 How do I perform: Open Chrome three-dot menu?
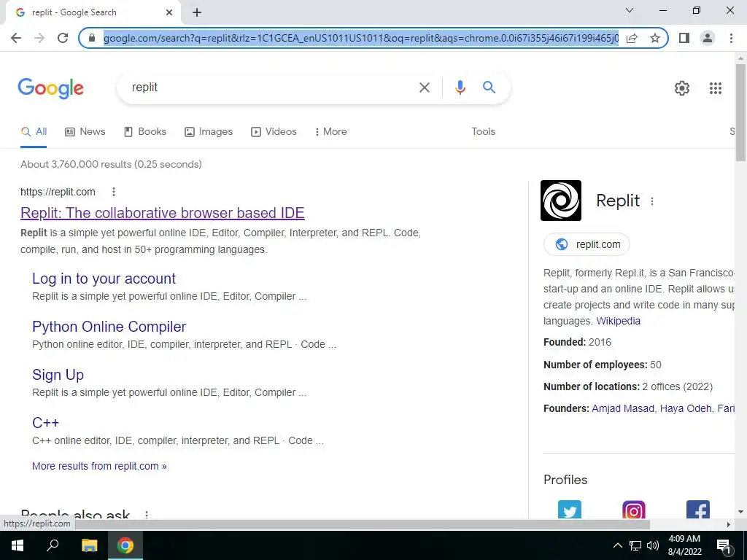[731, 38]
